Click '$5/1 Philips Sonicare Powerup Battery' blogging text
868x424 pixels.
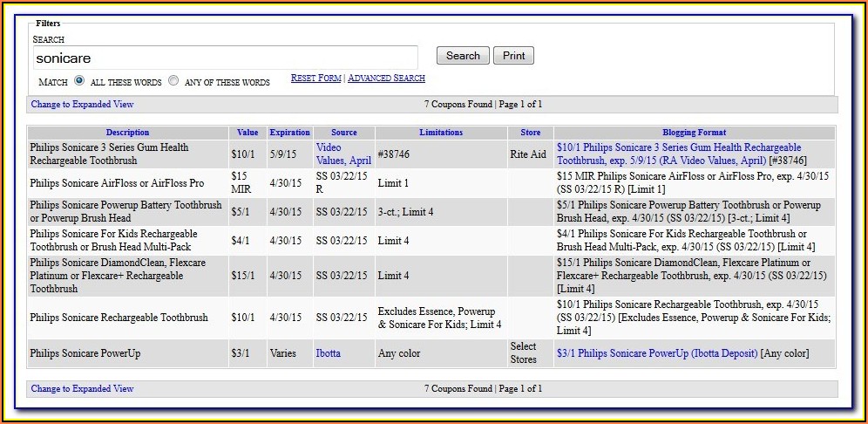[688, 212]
